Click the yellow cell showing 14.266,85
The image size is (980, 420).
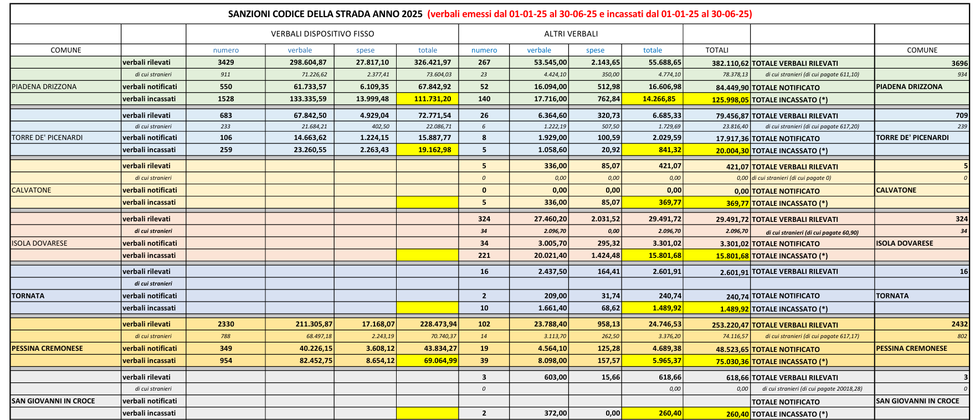(652, 99)
